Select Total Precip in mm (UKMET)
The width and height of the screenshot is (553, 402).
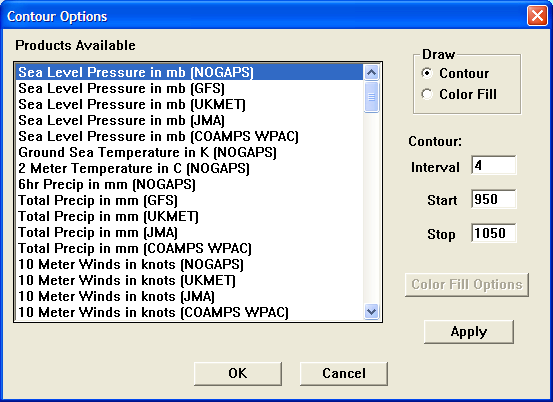[x=189, y=216]
